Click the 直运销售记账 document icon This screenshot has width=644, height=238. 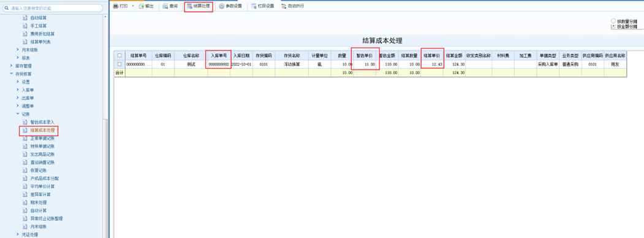click(x=25, y=163)
